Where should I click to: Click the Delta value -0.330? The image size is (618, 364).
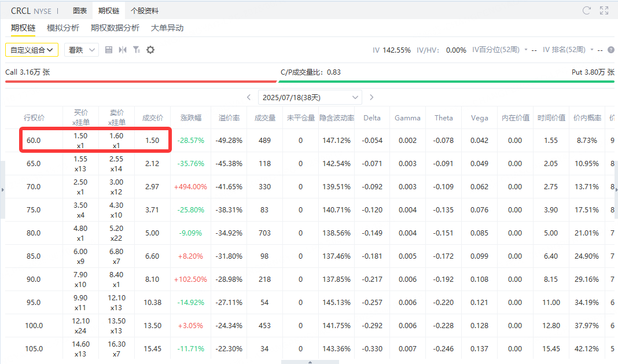pyautogui.click(x=372, y=348)
